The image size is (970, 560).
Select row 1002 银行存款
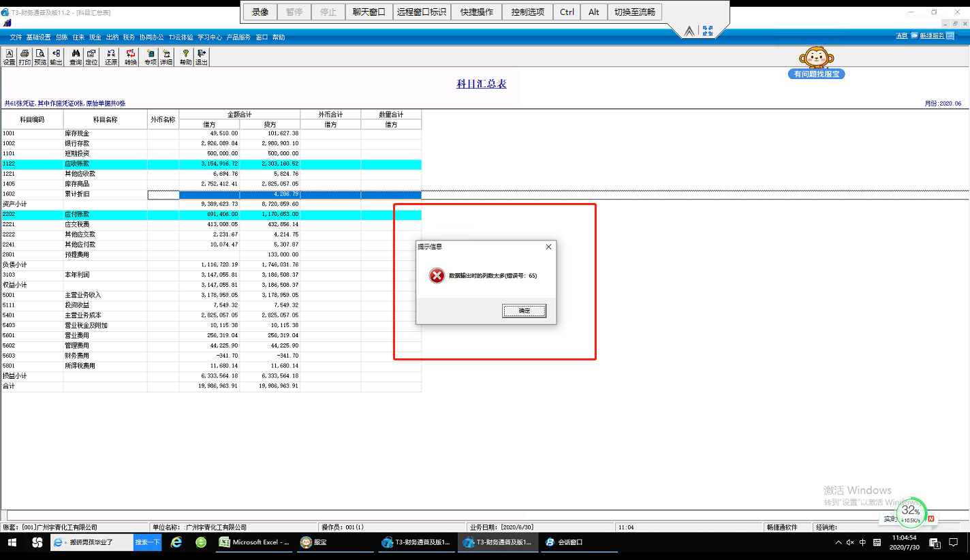click(x=211, y=144)
